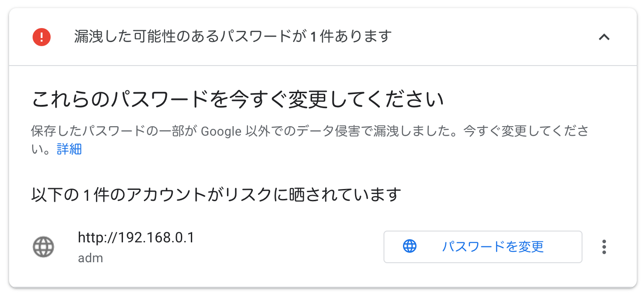644x293 pixels.
Task: Collapse the compromised passwords section chevron
Action: point(604,37)
